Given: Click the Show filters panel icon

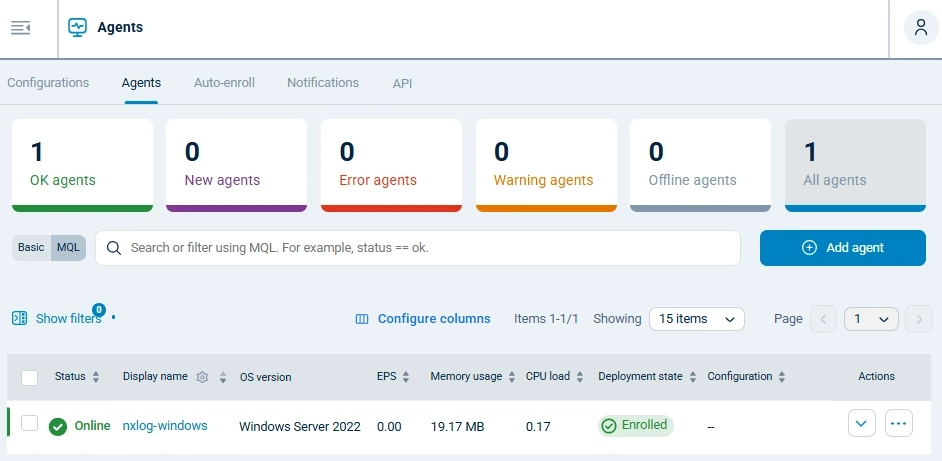Looking at the screenshot, I should click(20, 319).
